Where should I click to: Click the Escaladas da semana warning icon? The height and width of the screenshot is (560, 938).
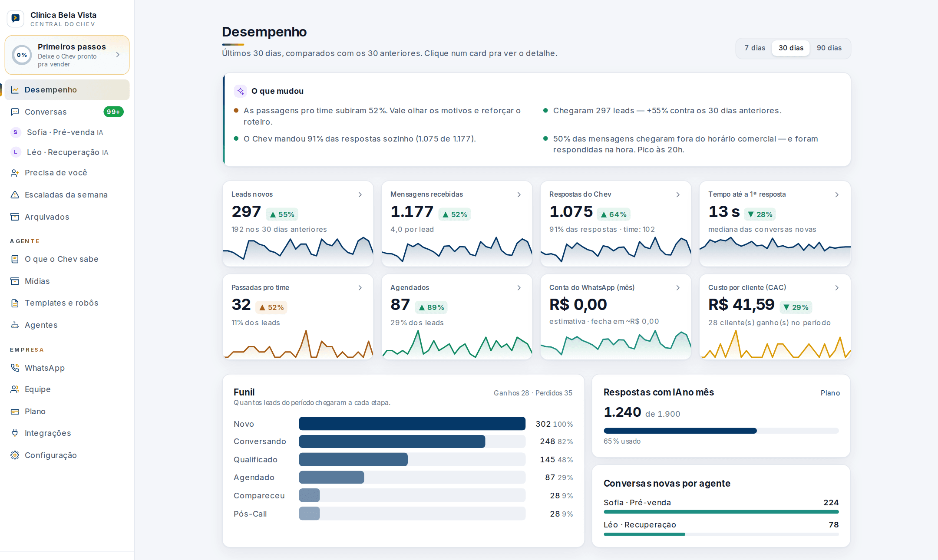15,195
